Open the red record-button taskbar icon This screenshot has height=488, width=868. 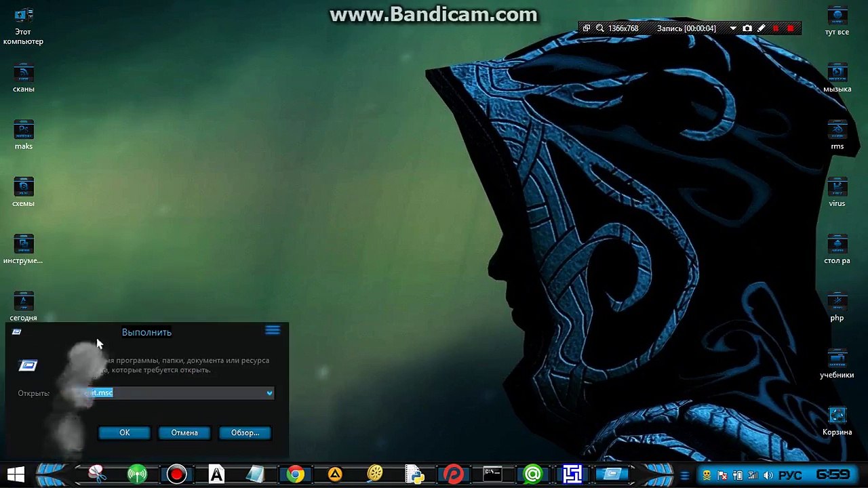pyautogui.click(x=176, y=474)
